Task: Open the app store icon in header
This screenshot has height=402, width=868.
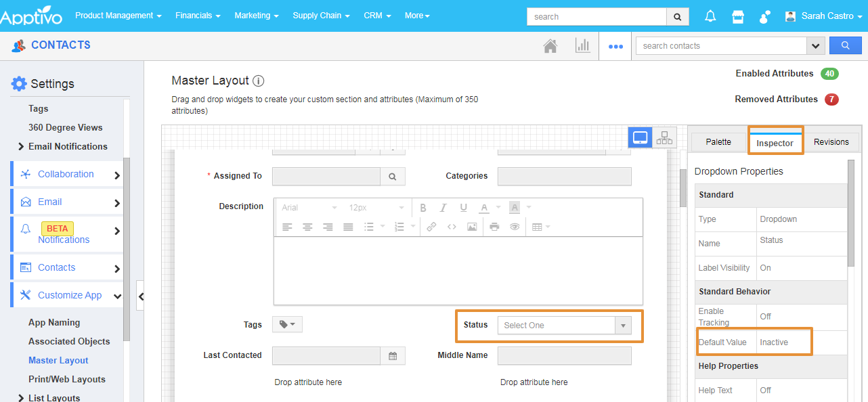Action: [738, 16]
